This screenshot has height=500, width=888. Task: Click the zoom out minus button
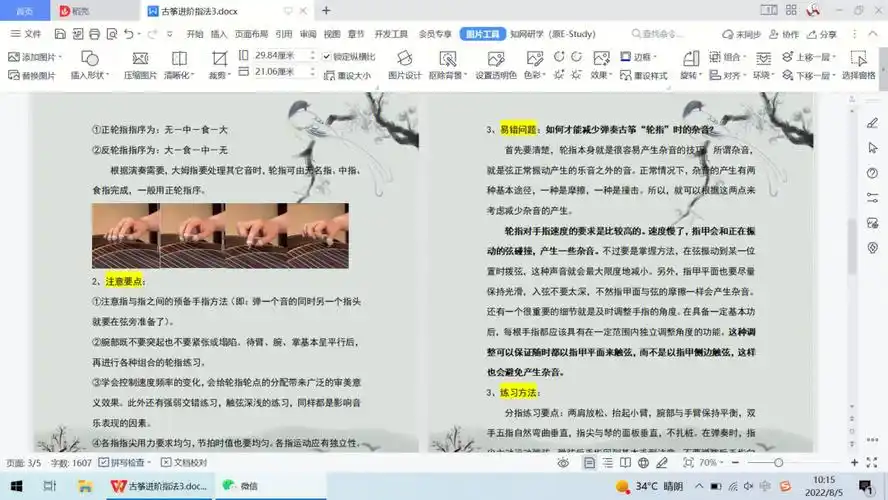tap(735, 463)
